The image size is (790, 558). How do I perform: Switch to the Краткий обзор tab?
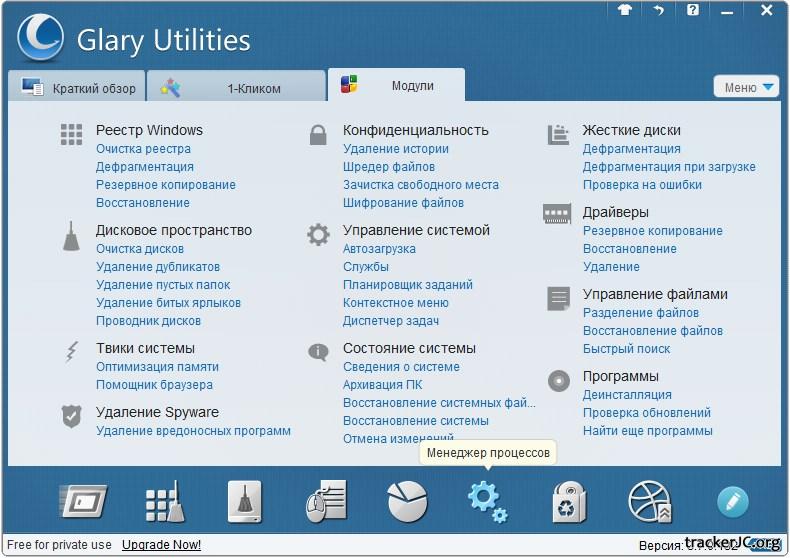[x=76, y=88]
